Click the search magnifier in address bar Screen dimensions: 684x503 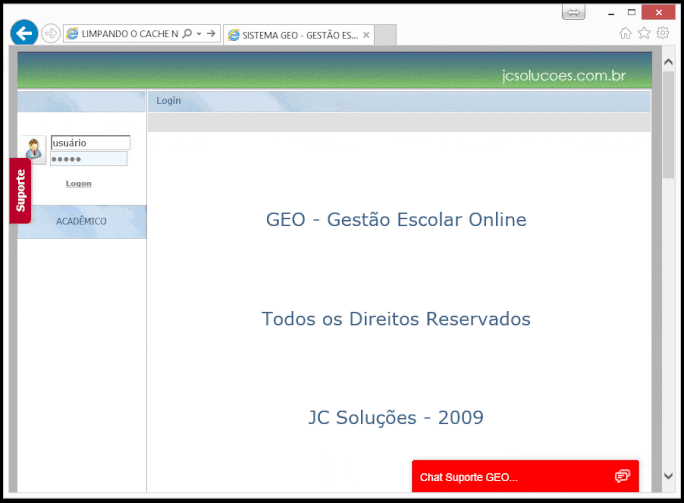click(187, 33)
